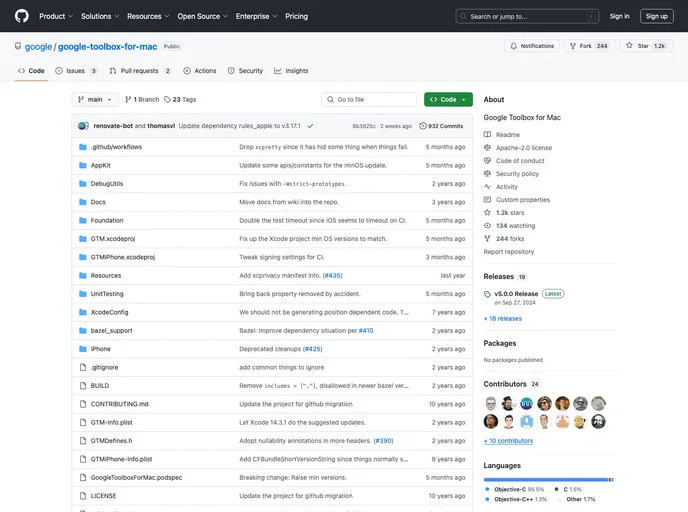Screen dimensions: 688x512
Task: Click the Sign up button
Action: 656,16
